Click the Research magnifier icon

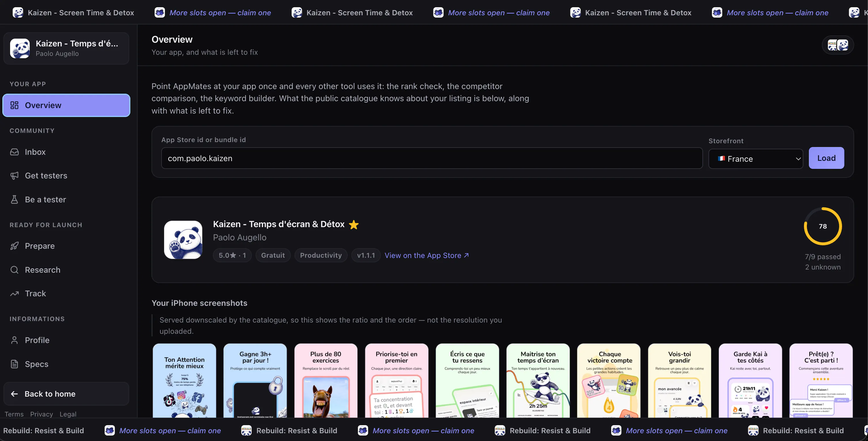(14, 270)
